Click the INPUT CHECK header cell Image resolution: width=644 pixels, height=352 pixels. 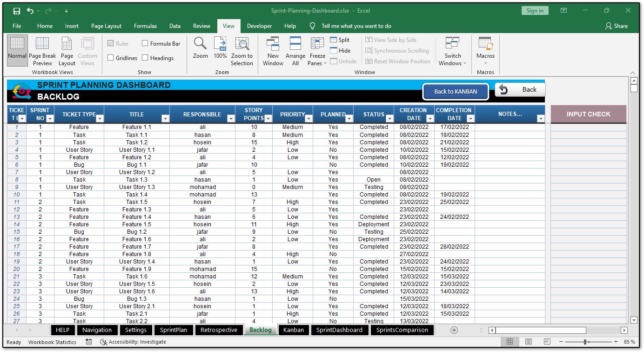(588, 114)
